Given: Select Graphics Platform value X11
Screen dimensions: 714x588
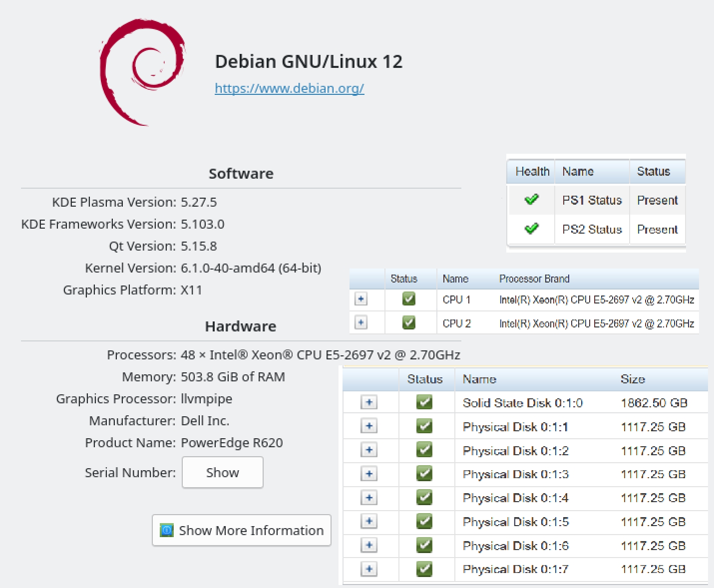Looking at the screenshot, I should click(x=191, y=290).
